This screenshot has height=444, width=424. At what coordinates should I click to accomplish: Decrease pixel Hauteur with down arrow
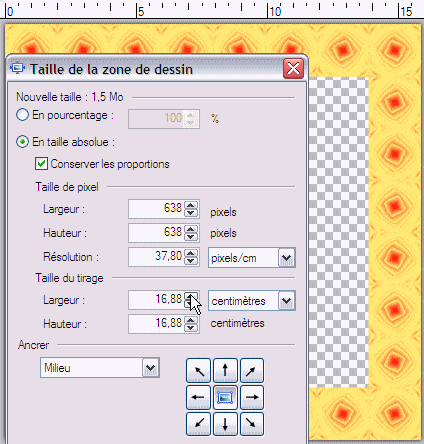(191, 237)
